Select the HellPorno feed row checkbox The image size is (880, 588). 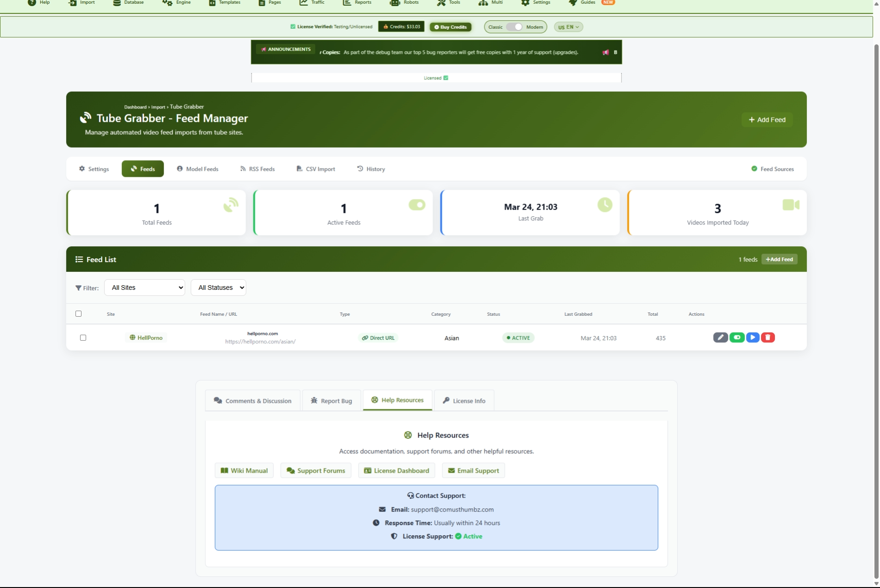(83, 338)
